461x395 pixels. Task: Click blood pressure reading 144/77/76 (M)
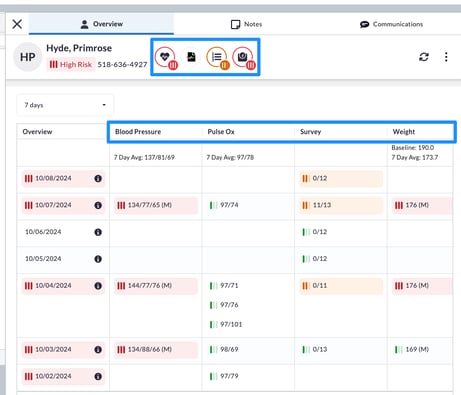tap(156, 286)
